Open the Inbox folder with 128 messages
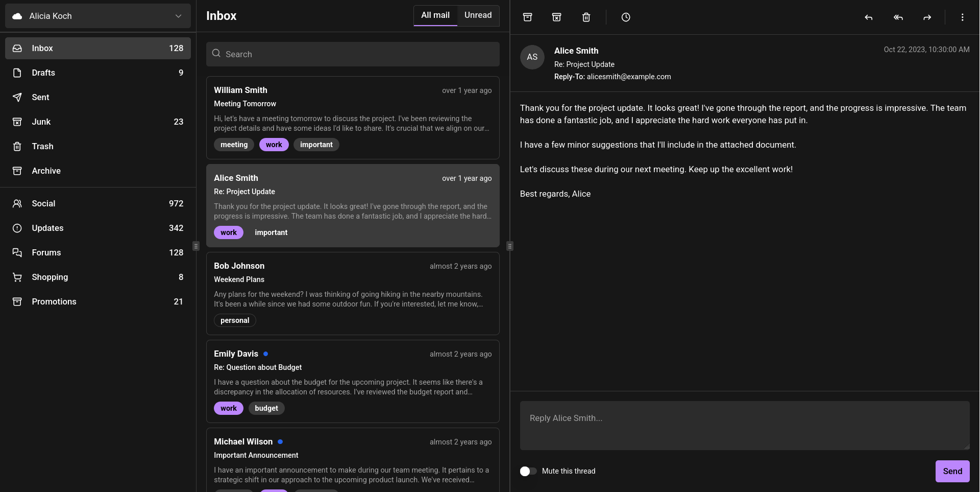The height and width of the screenshot is (492, 980). click(98, 48)
